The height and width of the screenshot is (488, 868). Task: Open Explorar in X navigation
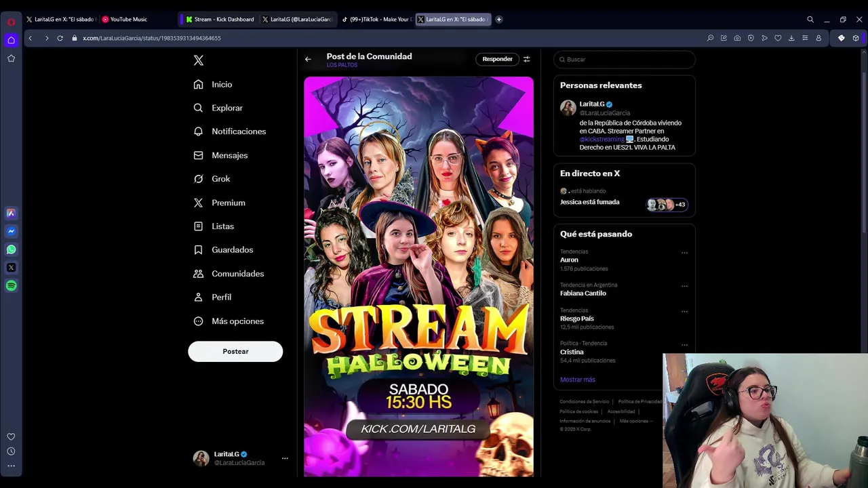(x=218, y=108)
